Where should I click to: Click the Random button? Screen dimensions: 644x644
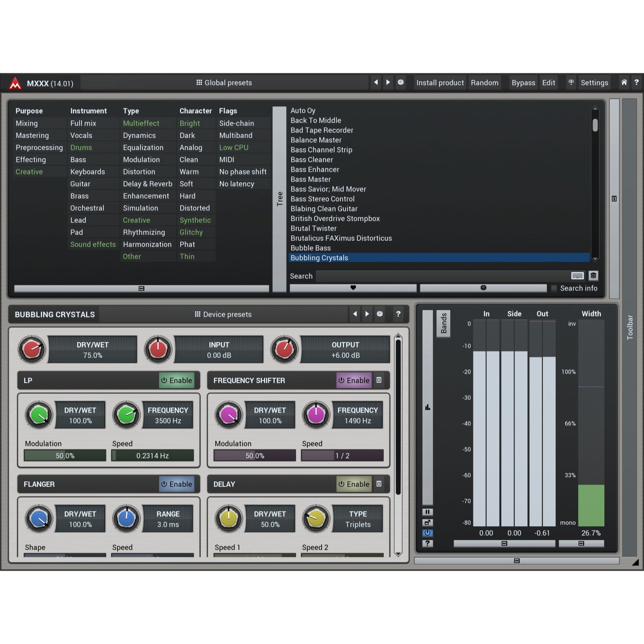pyautogui.click(x=485, y=83)
